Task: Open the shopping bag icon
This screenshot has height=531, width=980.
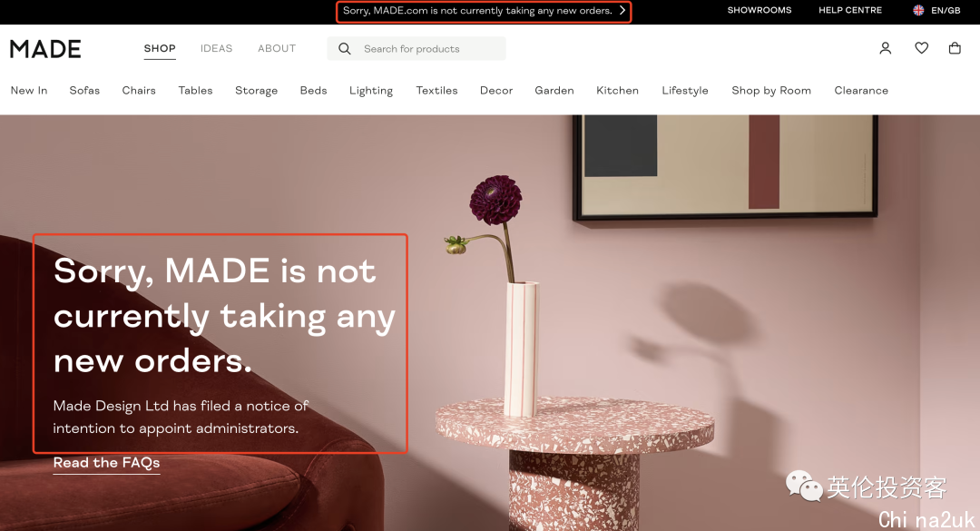Action: point(955,48)
